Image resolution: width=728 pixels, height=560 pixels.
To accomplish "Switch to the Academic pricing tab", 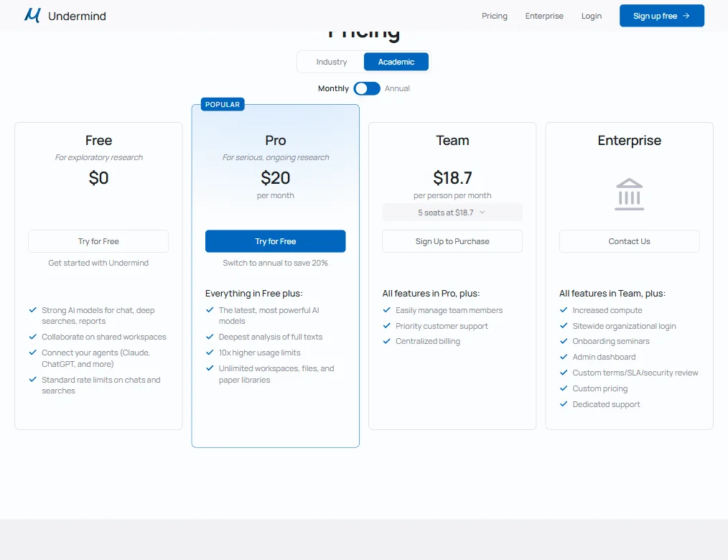I will (x=396, y=62).
